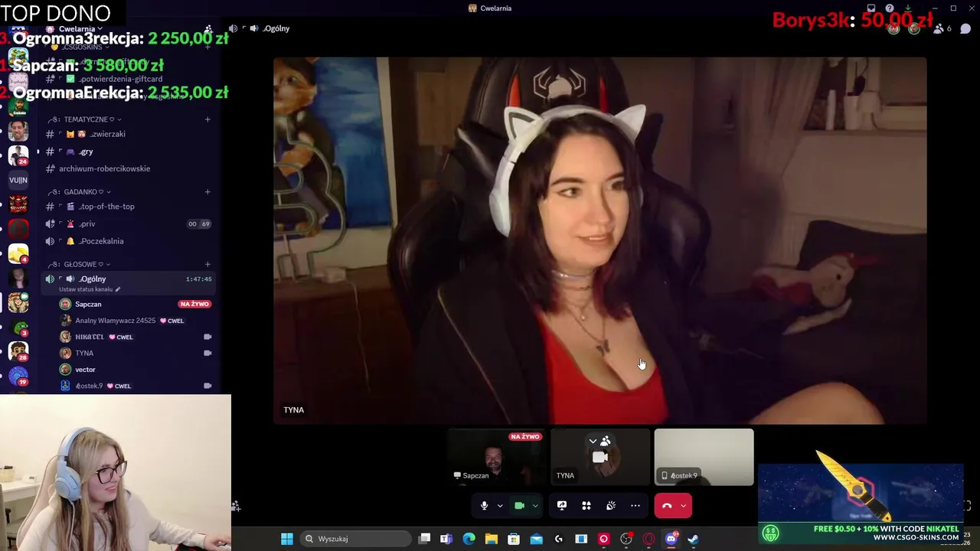This screenshot has height=551, width=980.
Task: Open File Explorer from taskbar
Action: [x=492, y=539]
